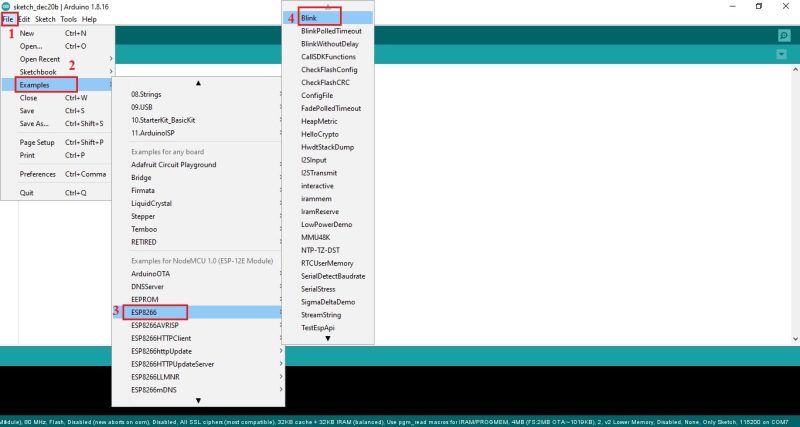Open the Adafruit Circuit Playground examples

coord(174,164)
